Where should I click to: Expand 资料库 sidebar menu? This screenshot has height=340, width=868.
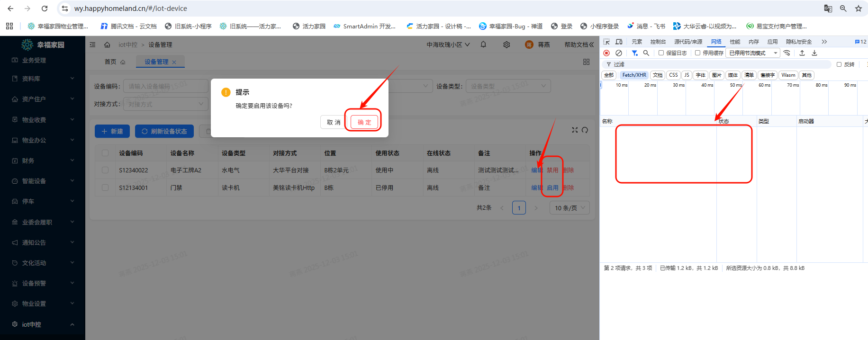pyautogui.click(x=43, y=79)
